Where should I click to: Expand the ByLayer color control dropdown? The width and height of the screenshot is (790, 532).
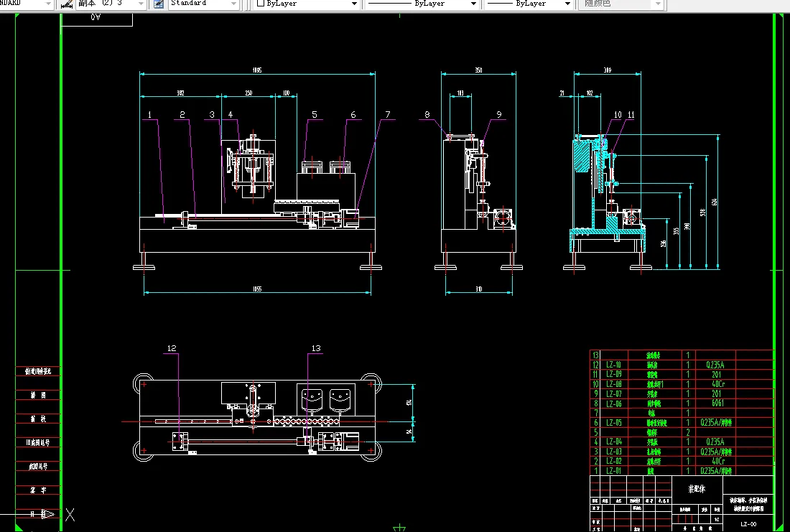354,4
